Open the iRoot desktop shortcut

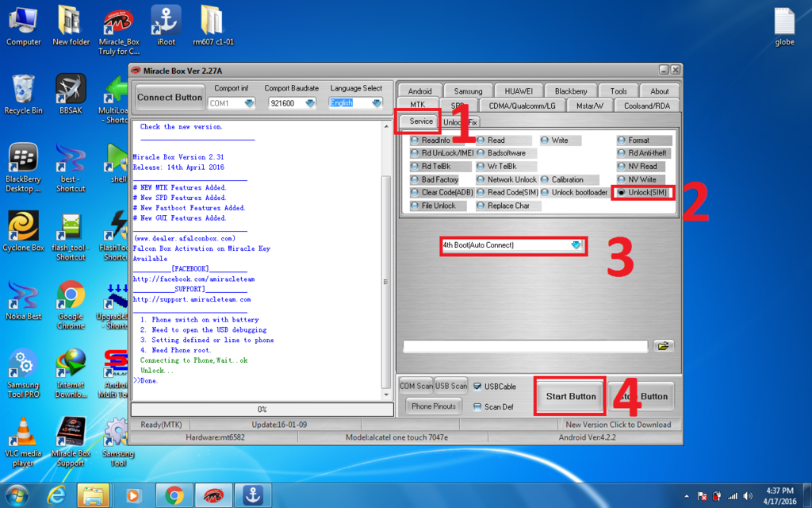(166, 21)
